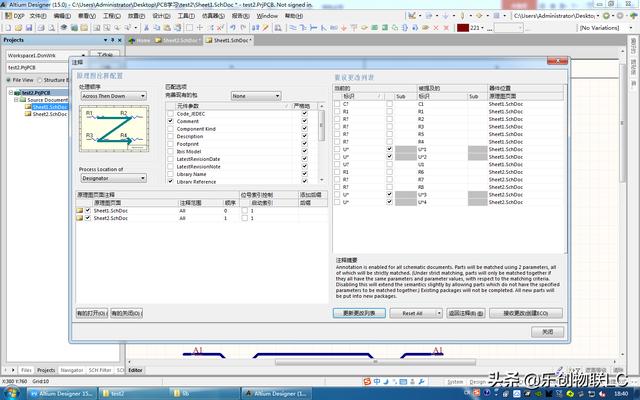Image resolution: width=640 pixels, height=400 pixels.
Task: Click the parameter list vertical scrollbar
Action: [322, 143]
